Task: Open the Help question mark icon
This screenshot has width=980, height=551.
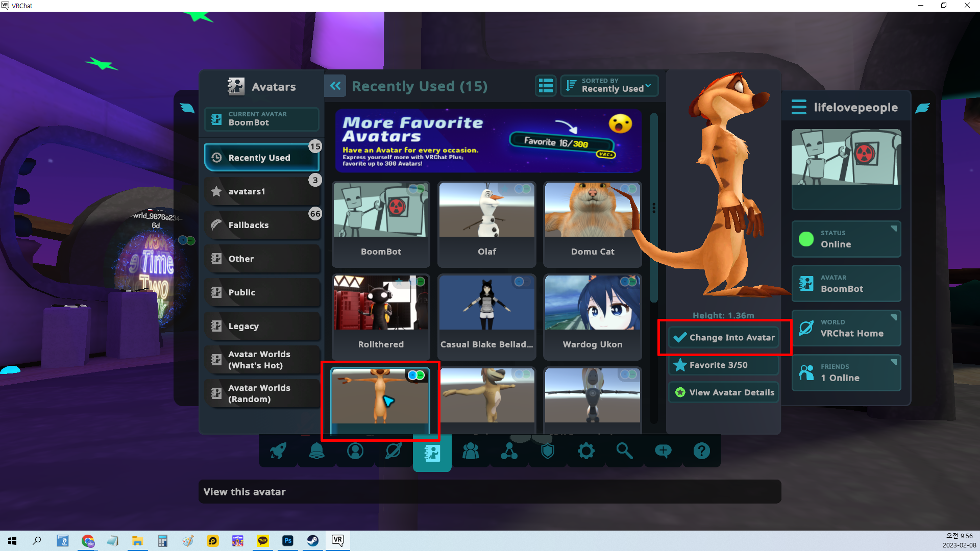Action: [x=702, y=451]
